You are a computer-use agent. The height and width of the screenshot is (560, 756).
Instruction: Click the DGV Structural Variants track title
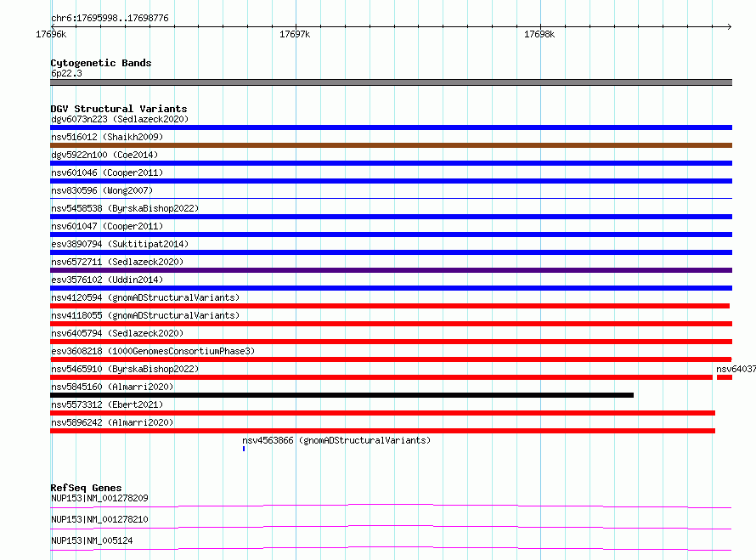[119, 109]
